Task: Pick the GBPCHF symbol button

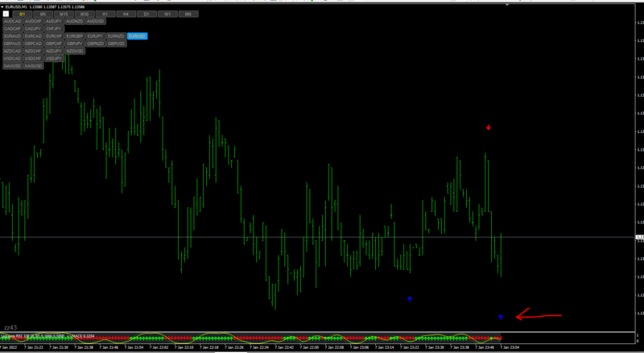Action: click(54, 44)
